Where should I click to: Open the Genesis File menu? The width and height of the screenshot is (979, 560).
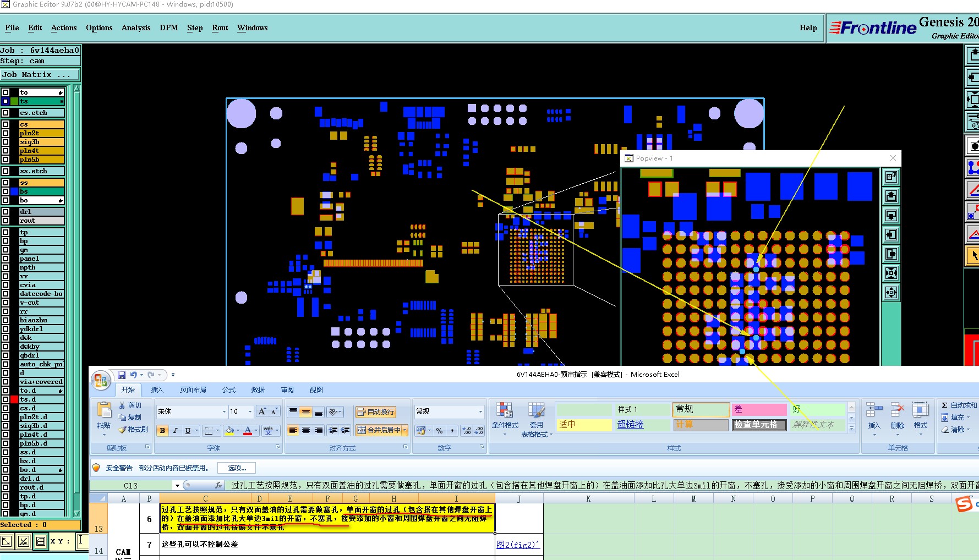[12, 28]
